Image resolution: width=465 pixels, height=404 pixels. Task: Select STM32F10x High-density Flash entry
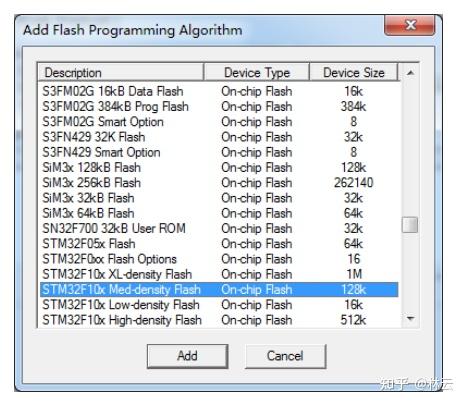point(219,320)
